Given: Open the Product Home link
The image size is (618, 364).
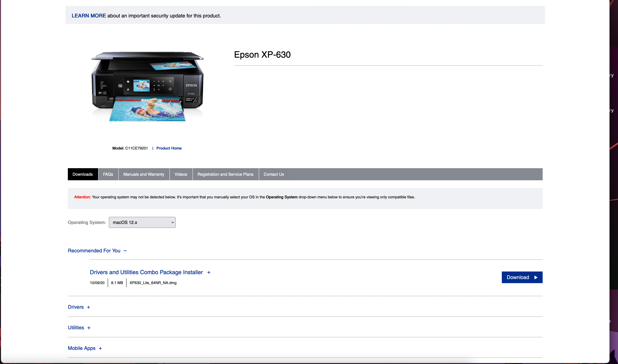Looking at the screenshot, I should (x=169, y=148).
